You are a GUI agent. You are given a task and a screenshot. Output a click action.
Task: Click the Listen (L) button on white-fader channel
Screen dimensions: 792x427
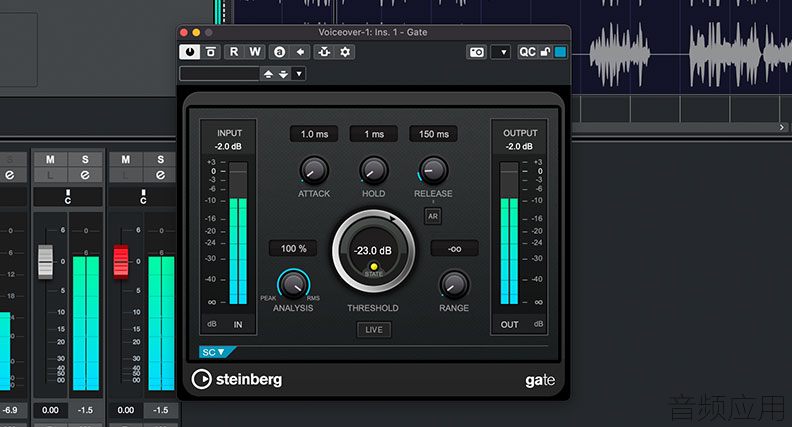[x=50, y=175]
